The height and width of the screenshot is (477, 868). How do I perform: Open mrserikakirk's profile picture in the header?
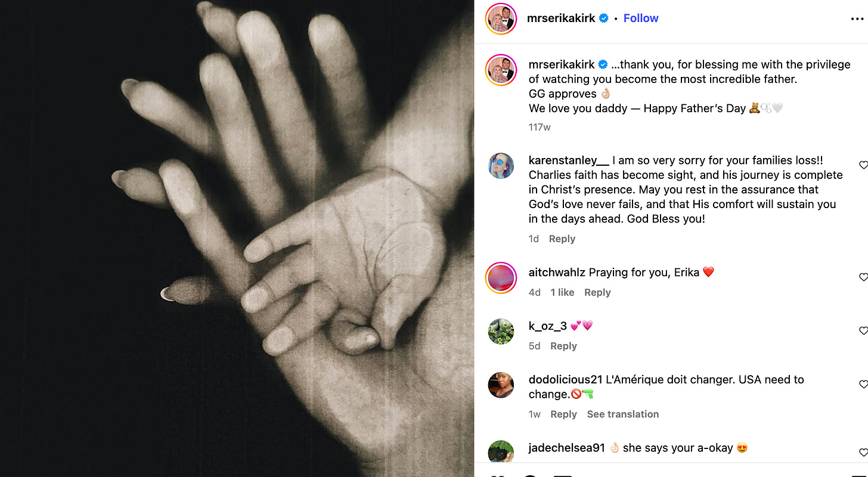pos(501,18)
